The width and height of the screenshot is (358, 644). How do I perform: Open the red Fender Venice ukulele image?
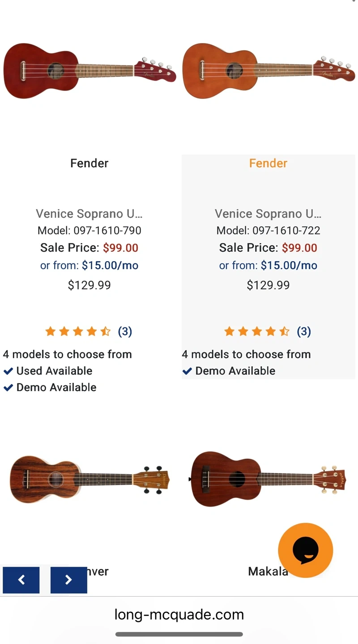(89, 71)
